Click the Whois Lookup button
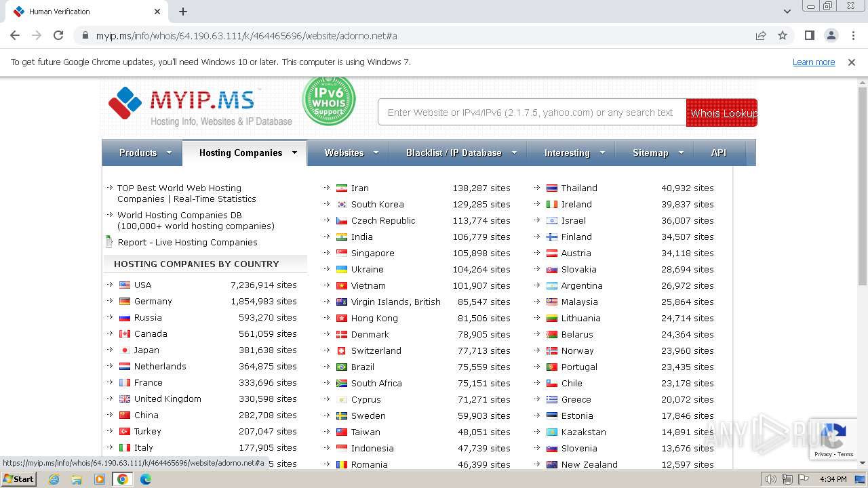 (722, 113)
